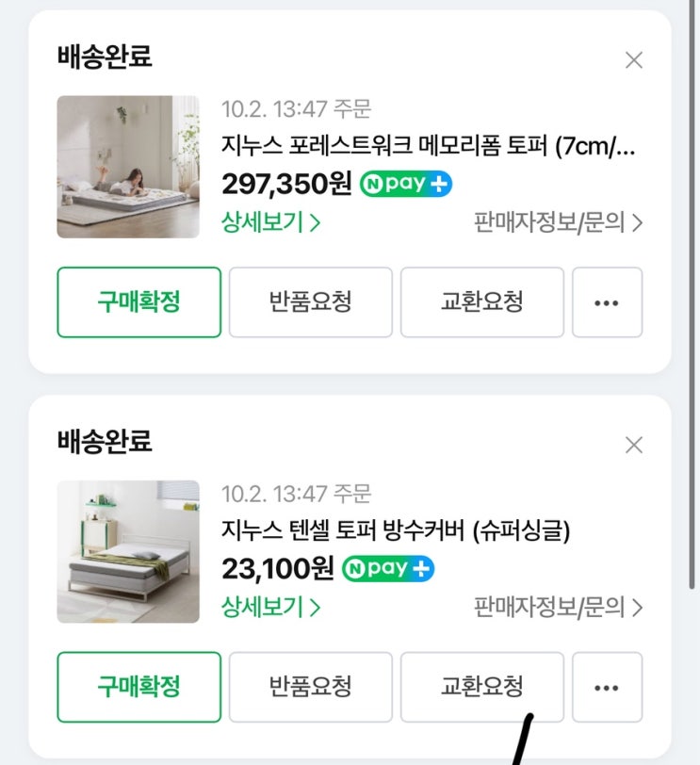The height and width of the screenshot is (765, 700).
Task: Dismiss the waterproof cover order card
Action: click(x=634, y=445)
